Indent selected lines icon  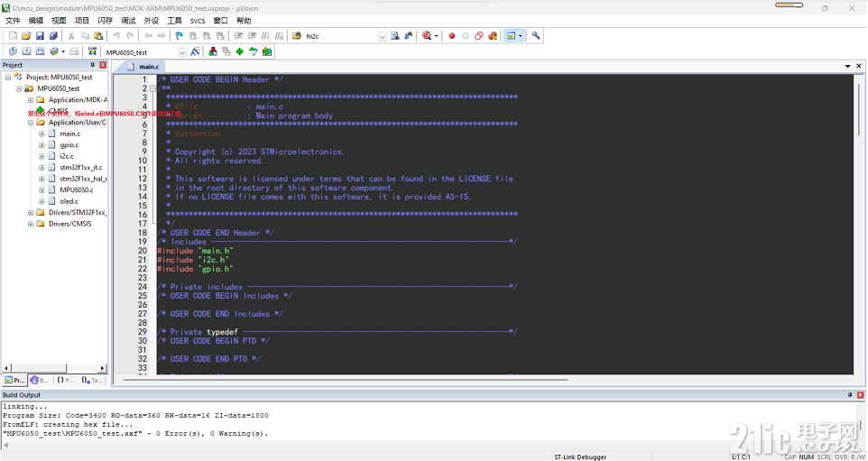pos(238,36)
